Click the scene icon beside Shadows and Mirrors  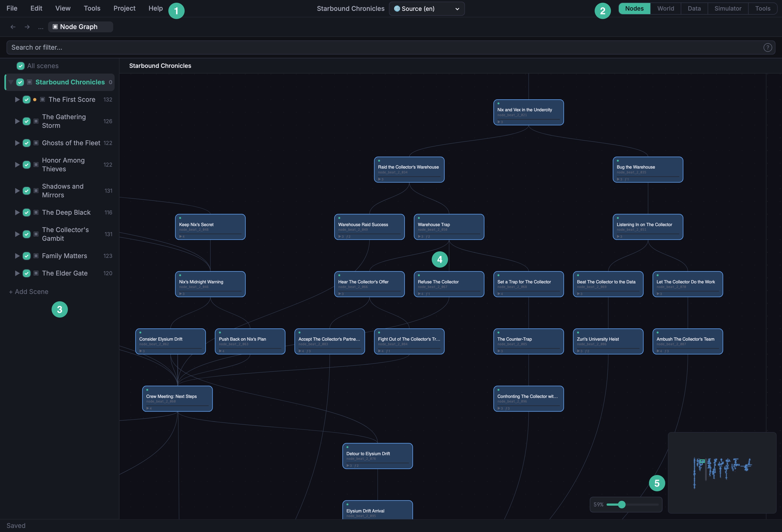point(36,191)
